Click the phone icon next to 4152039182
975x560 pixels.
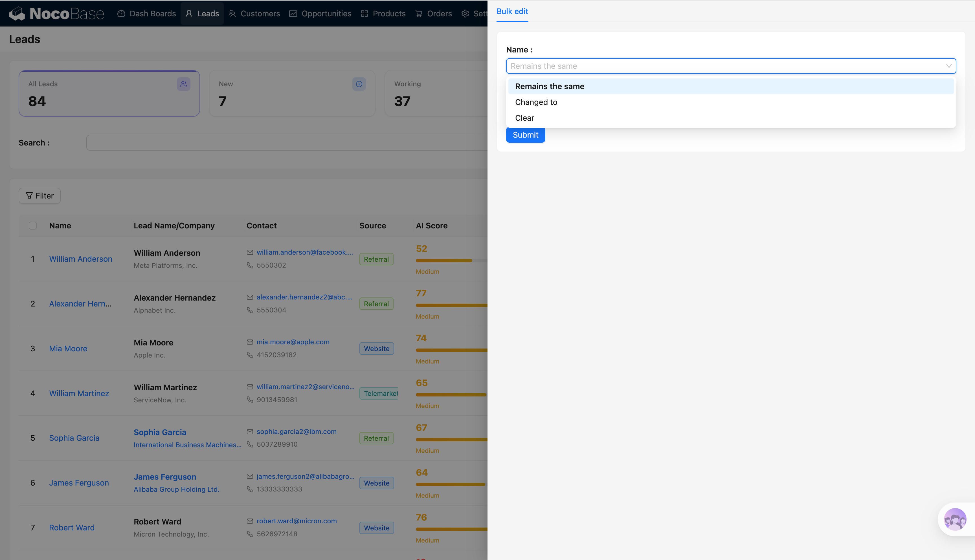pyautogui.click(x=250, y=355)
